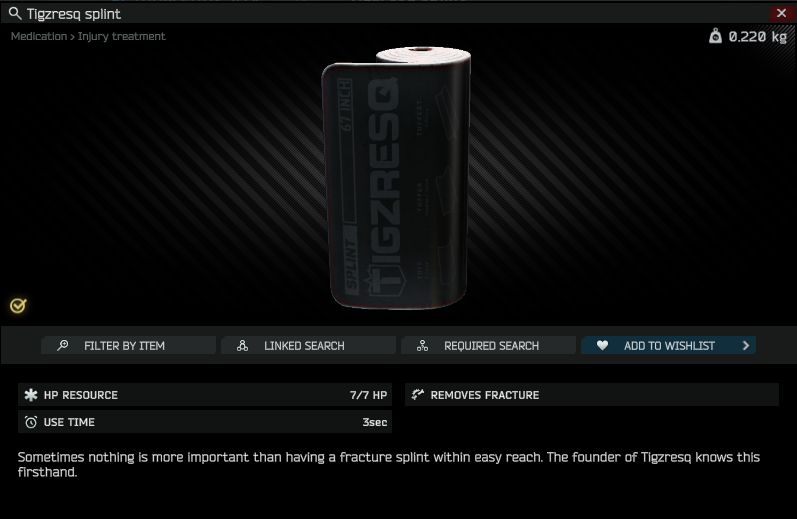This screenshot has height=519, width=797.
Task: Click the Filter by Item magnifier icon
Action: coord(63,346)
